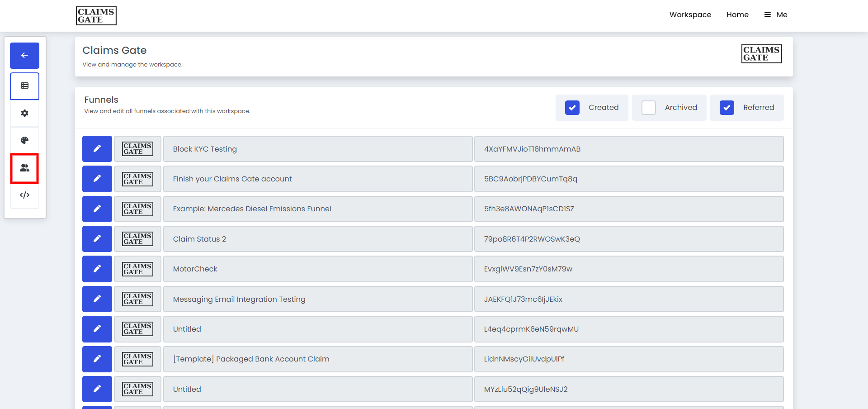Uncheck the Created filter checkbox
The height and width of the screenshot is (409, 868).
click(x=572, y=108)
